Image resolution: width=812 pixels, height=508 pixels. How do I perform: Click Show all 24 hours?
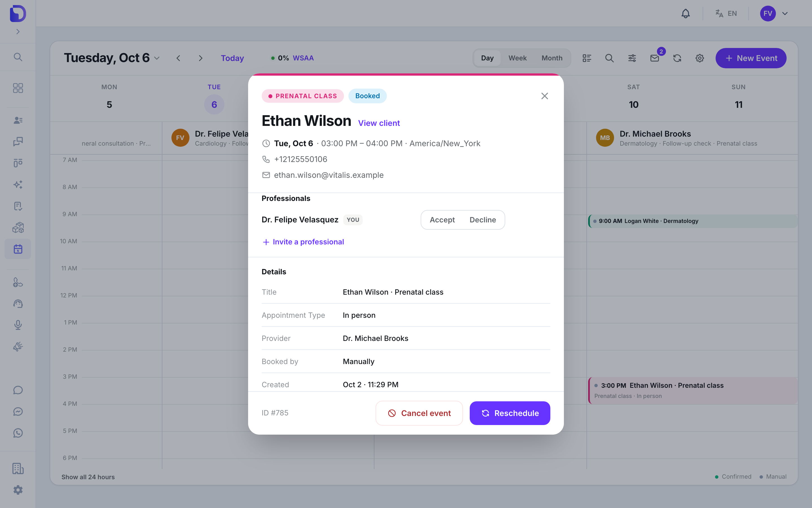(x=88, y=477)
